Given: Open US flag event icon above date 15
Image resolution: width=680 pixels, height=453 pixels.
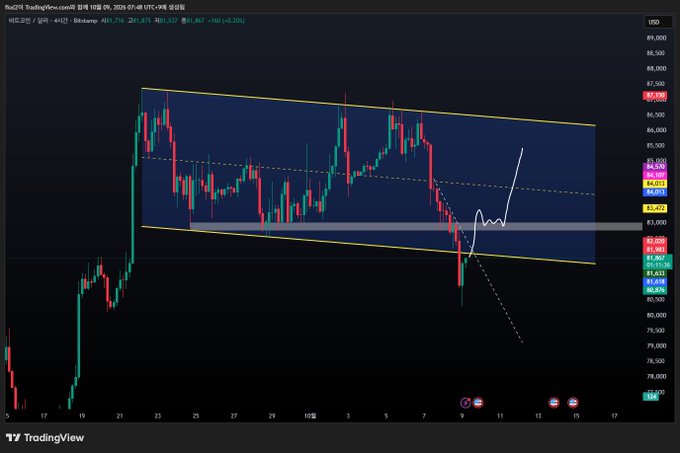Looking at the screenshot, I should [x=573, y=403].
